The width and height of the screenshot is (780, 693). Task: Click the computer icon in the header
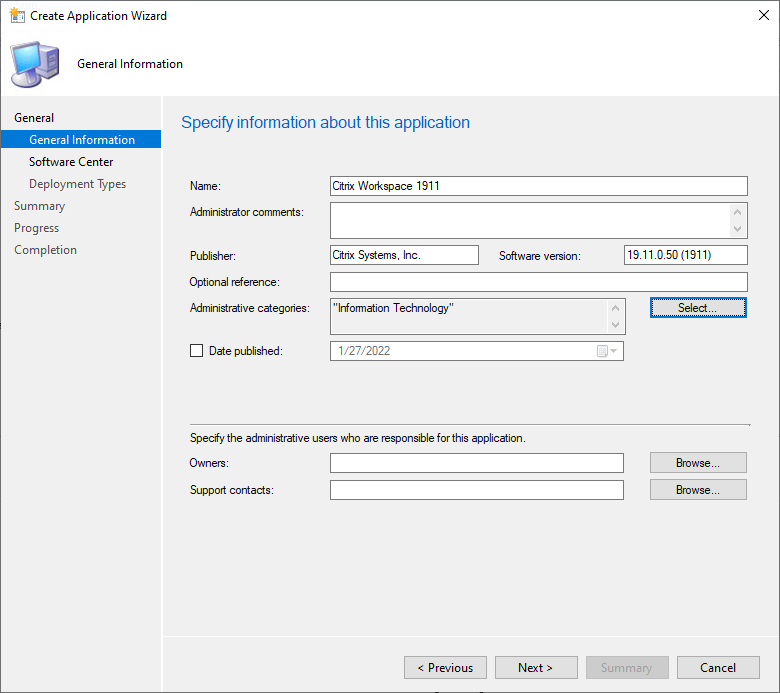(35, 65)
